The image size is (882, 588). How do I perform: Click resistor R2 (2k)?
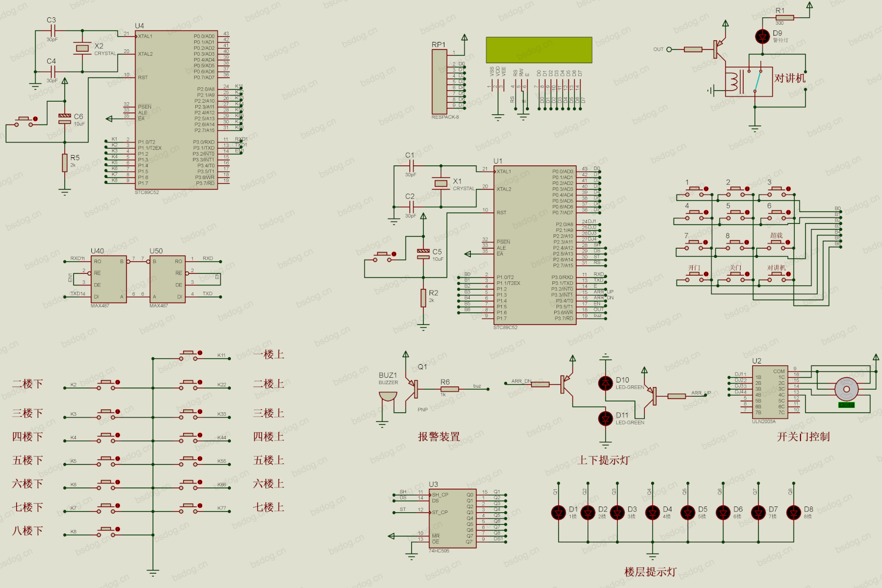423,298
